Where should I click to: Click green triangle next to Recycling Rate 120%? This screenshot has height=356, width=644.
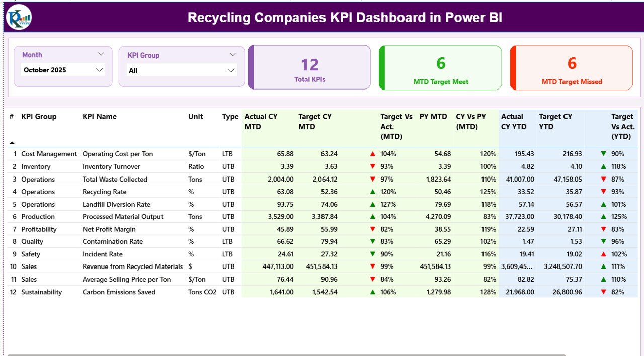[372, 192]
